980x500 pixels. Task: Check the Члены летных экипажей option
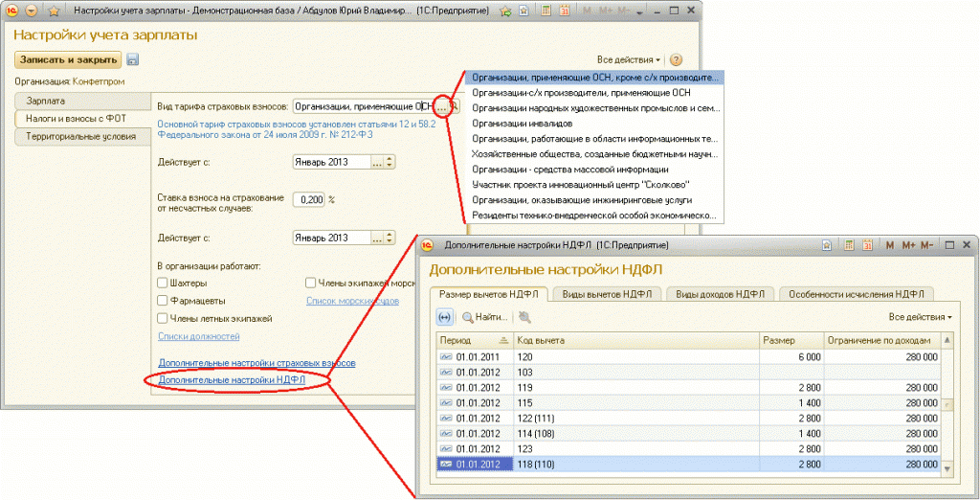(163, 318)
